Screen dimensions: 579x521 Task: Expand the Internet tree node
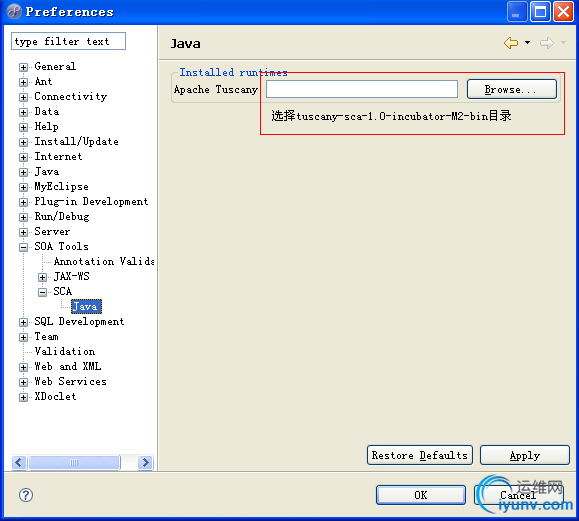(x=23, y=157)
